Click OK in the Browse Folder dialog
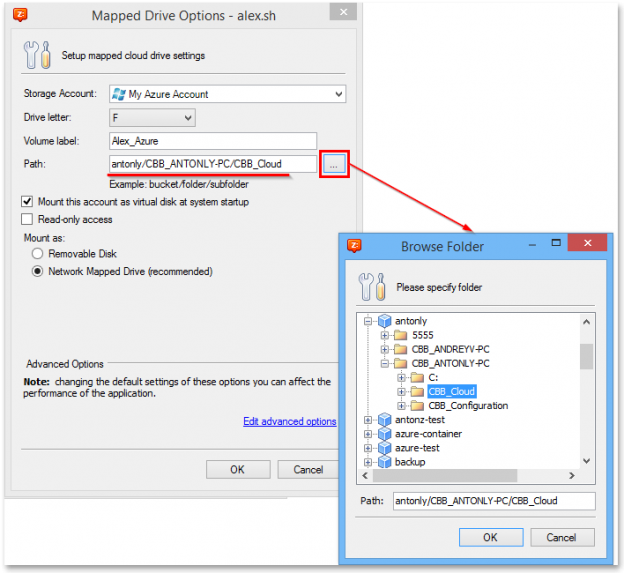The width and height of the screenshot is (624, 573). point(491,537)
